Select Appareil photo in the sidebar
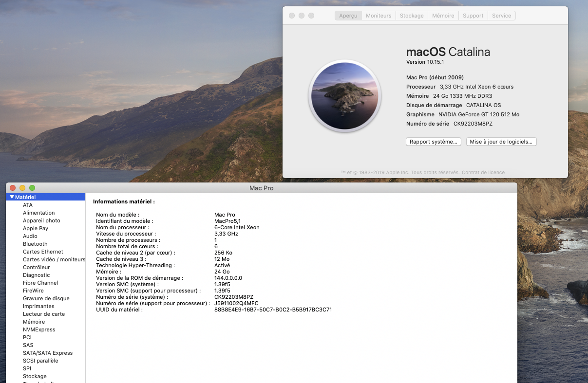588x383 pixels. (x=41, y=220)
